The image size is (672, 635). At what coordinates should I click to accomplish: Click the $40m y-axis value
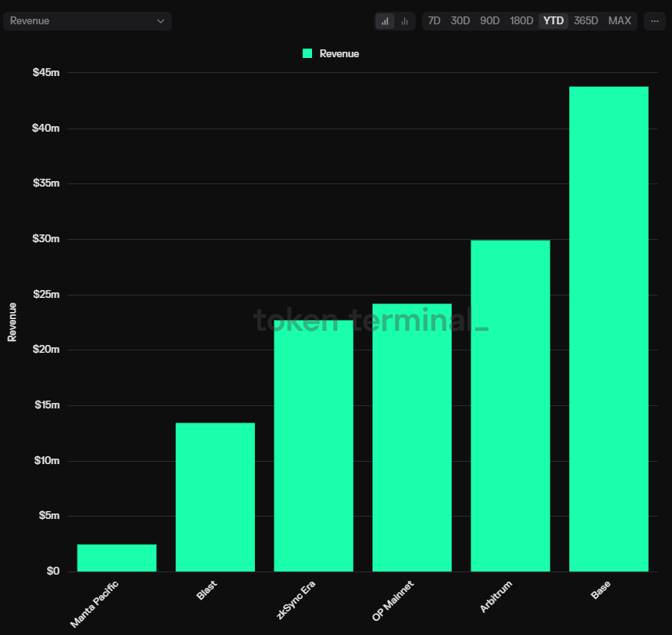point(45,128)
